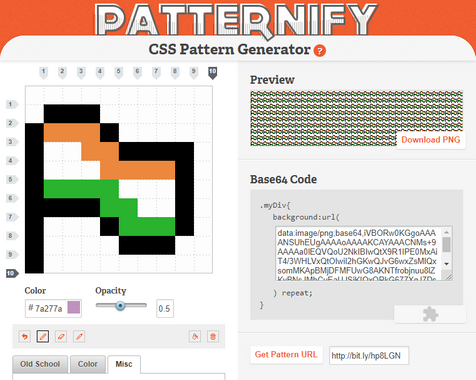
Task: Switch to the Old School tab
Action: (40, 364)
